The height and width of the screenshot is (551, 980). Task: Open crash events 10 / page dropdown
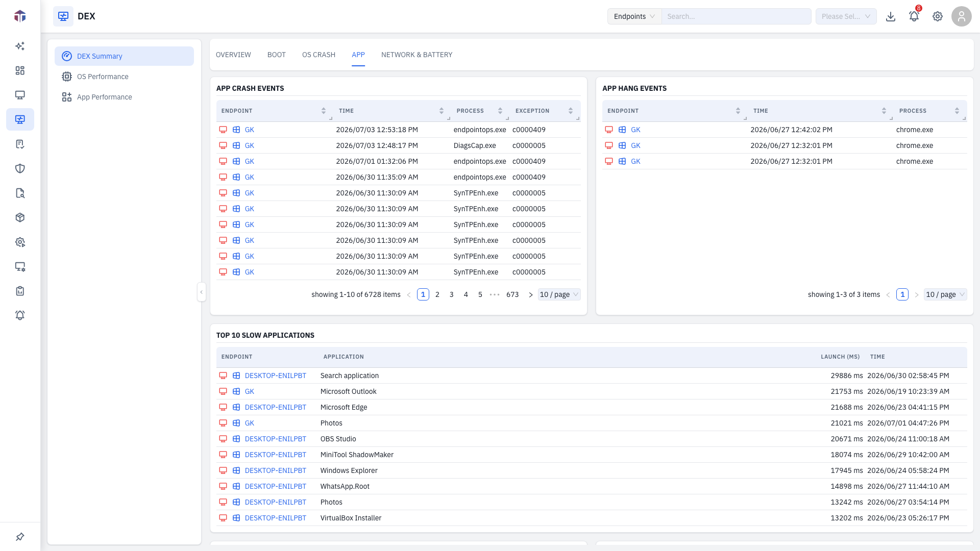click(x=559, y=294)
